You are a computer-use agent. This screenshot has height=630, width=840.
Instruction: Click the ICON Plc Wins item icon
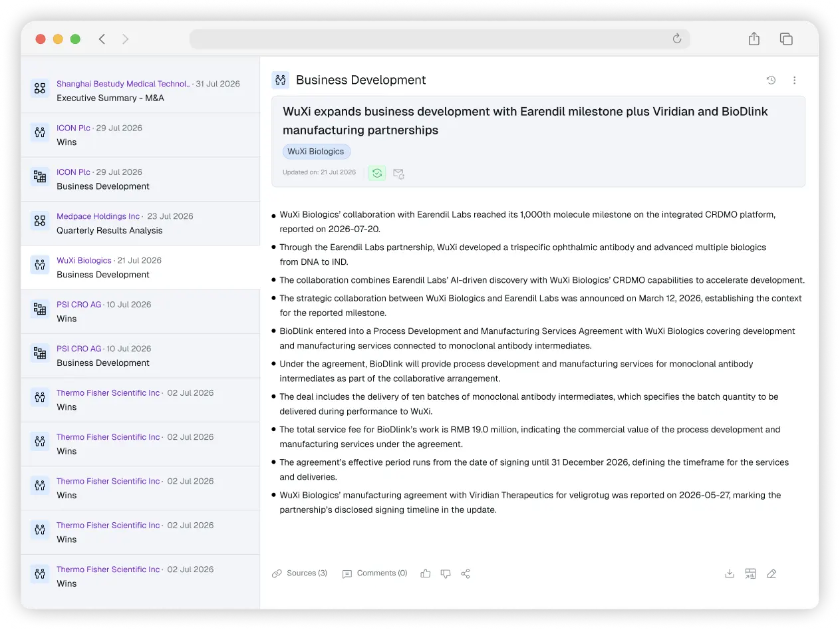pos(40,132)
